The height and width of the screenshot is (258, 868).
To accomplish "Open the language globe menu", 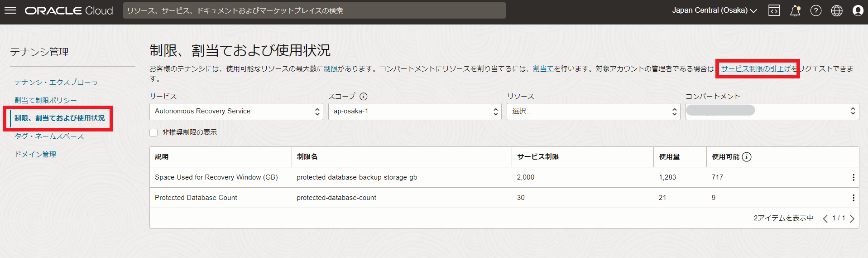I will (x=836, y=10).
